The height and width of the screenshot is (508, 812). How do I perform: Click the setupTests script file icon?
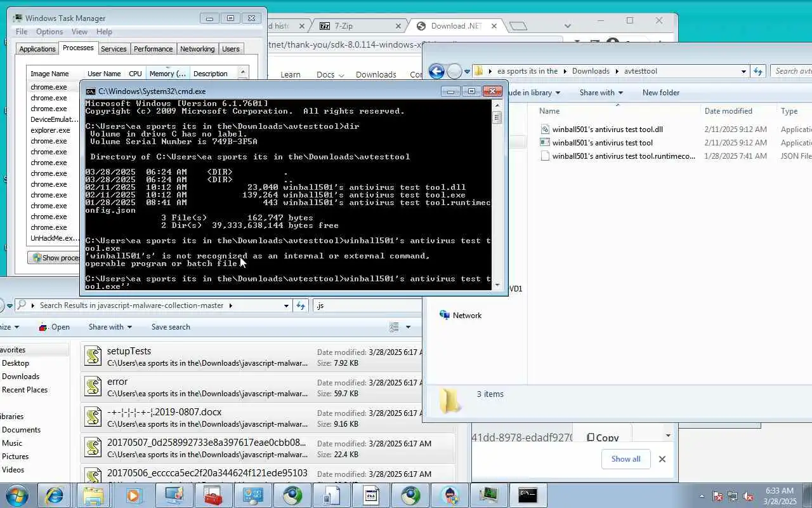coord(93,356)
